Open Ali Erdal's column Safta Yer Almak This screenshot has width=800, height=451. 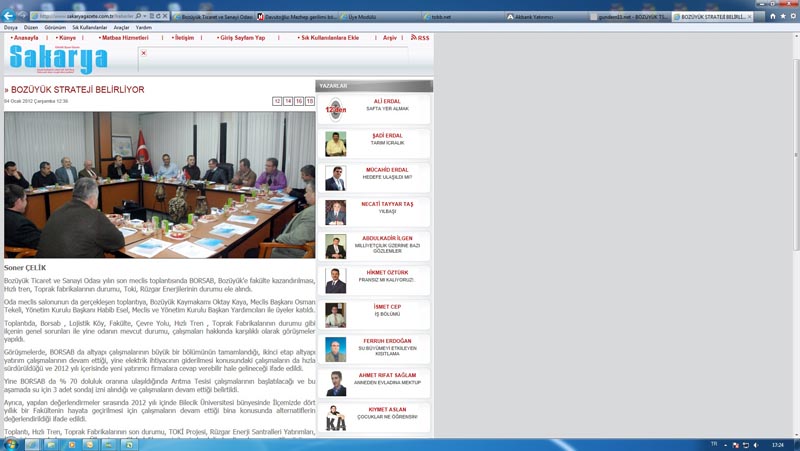387,109
